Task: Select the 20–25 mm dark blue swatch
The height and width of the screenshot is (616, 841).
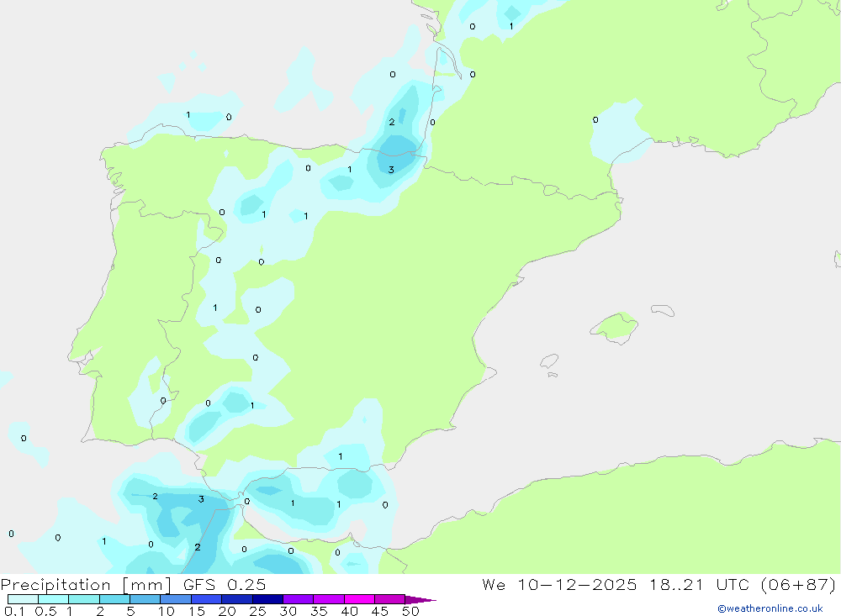Action: click(x=237, y=599)
